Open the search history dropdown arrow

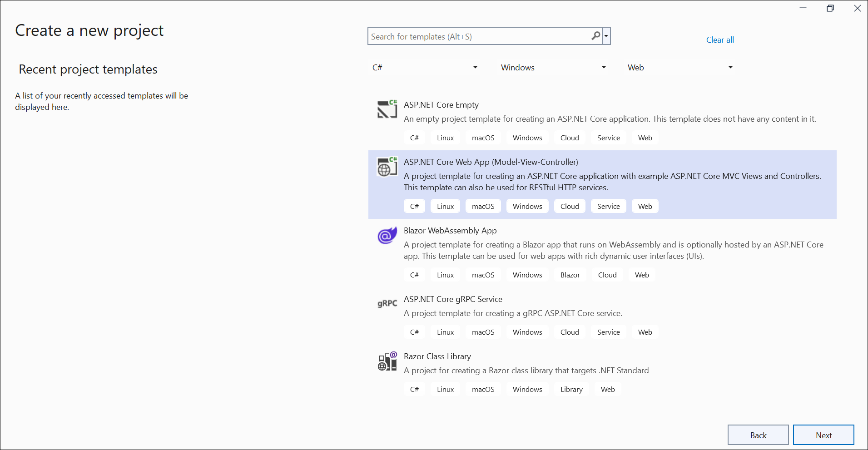pyautogui.click(x=606, y=36)
